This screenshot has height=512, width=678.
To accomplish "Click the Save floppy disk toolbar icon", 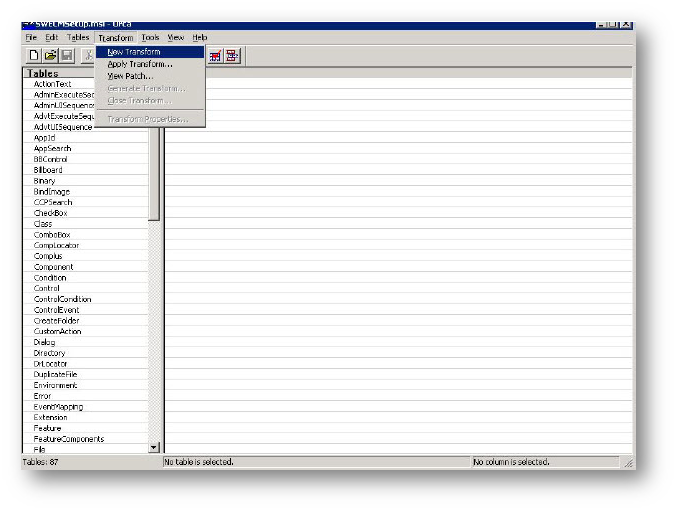I will 67,57.
